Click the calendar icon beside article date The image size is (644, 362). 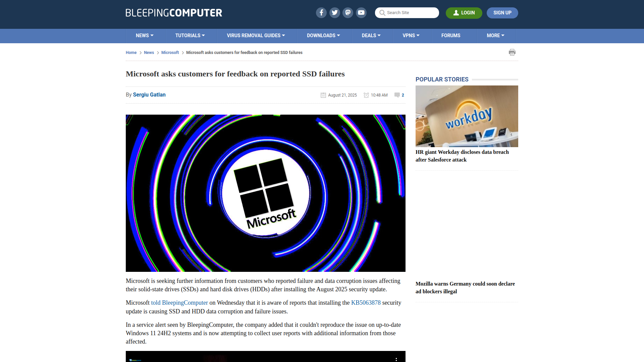point(323,95)
